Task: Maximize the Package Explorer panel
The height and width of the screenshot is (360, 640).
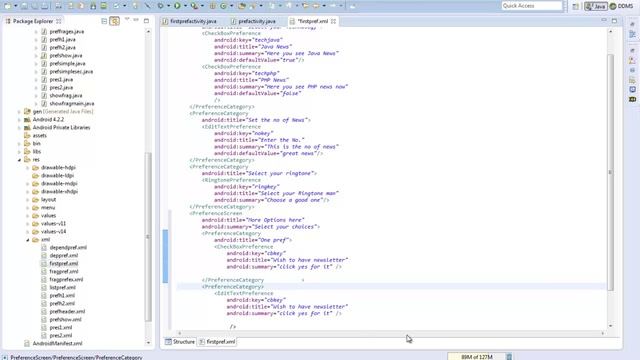Action: [146, 20]
